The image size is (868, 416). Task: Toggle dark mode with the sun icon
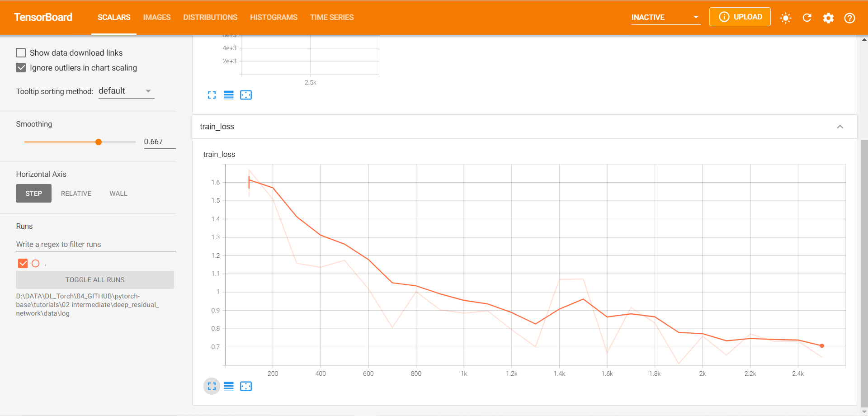(x=786, y=18)
